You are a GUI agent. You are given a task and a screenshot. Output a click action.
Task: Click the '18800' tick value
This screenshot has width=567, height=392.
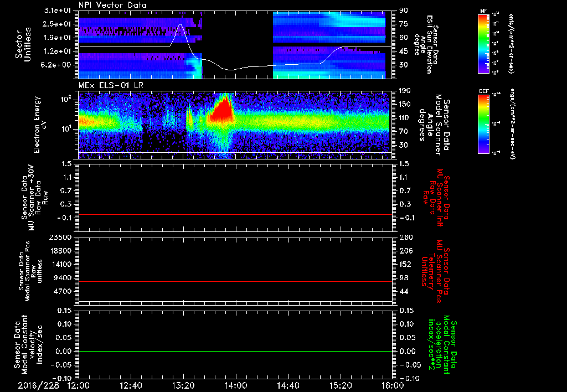tap(61, 251)
